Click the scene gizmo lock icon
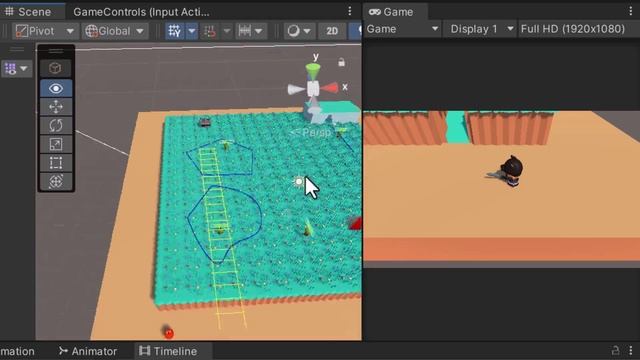Image resolution: width=640 pixels, height=360 pixels. pos(342,62)
